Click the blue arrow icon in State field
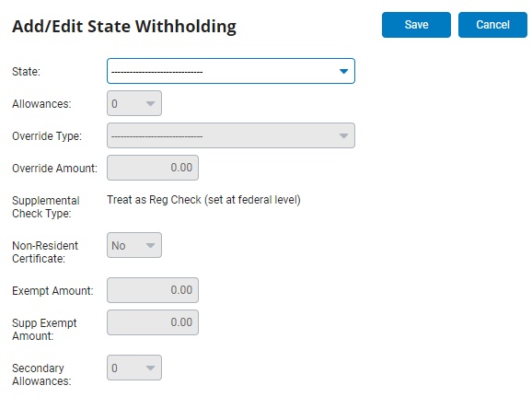The height and width of the screenshot is (409, 532). pyautogui.click(x=343, y=71)
